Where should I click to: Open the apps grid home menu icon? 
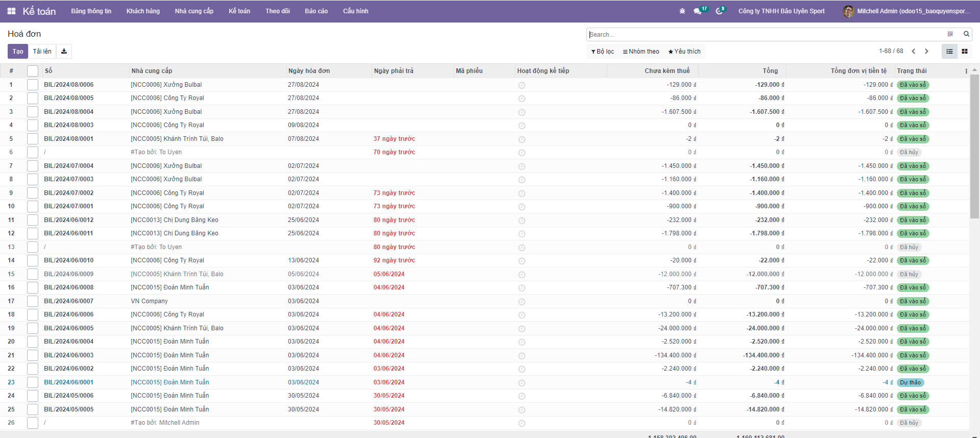point(11,11)
